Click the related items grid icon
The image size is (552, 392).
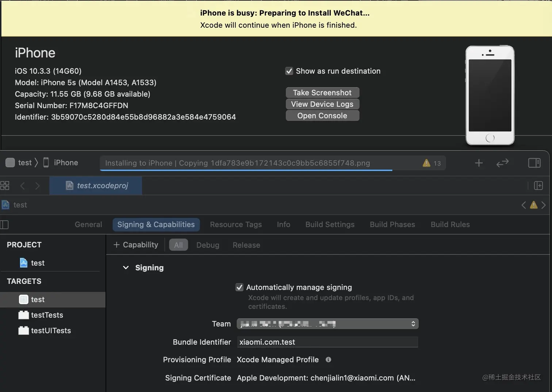5,186
